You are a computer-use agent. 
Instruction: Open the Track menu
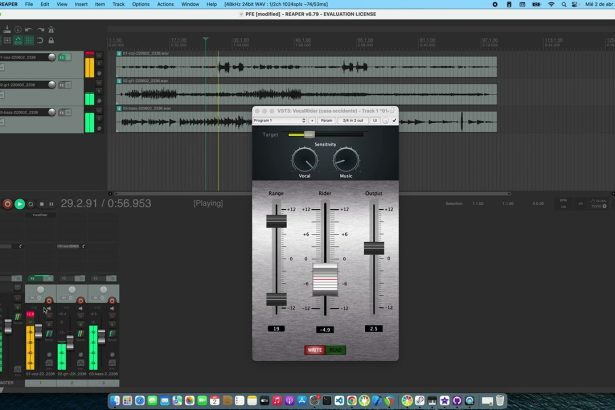click(x=118, y=4)
